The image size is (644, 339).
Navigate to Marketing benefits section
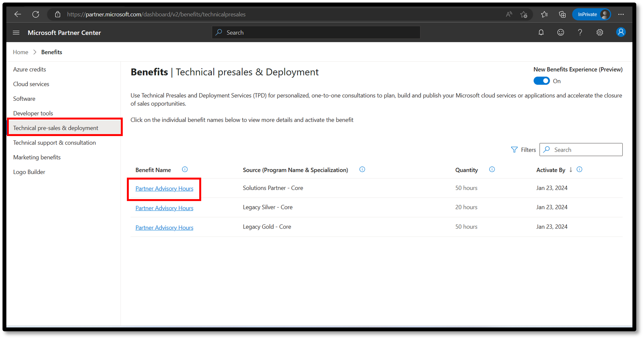36,157
